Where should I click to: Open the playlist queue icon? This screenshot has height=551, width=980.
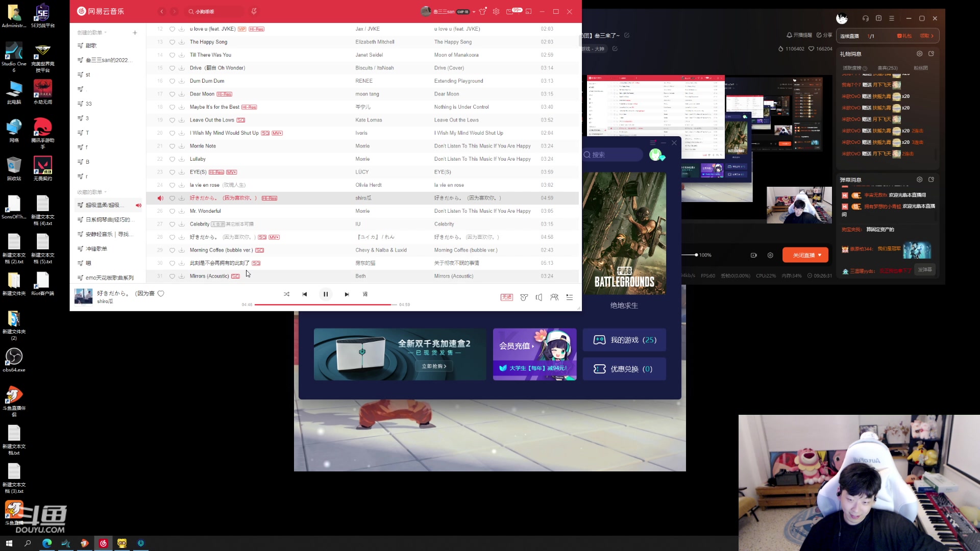[x=570, y=297]
